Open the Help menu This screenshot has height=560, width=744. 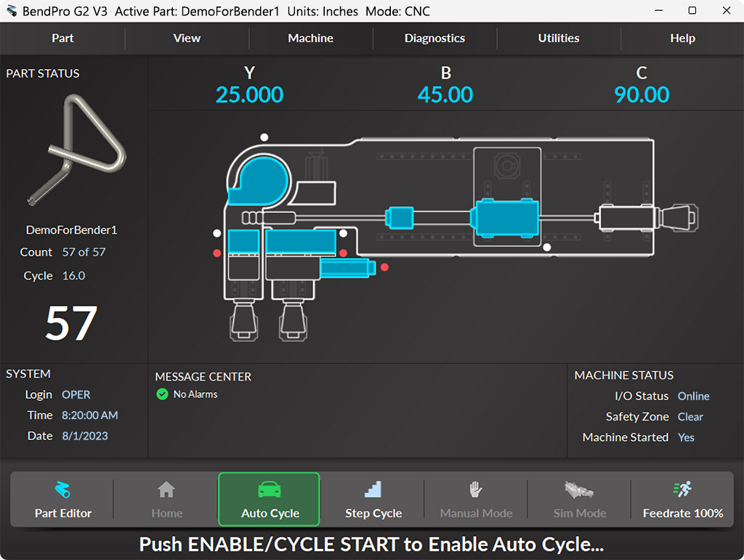[682, 38]
